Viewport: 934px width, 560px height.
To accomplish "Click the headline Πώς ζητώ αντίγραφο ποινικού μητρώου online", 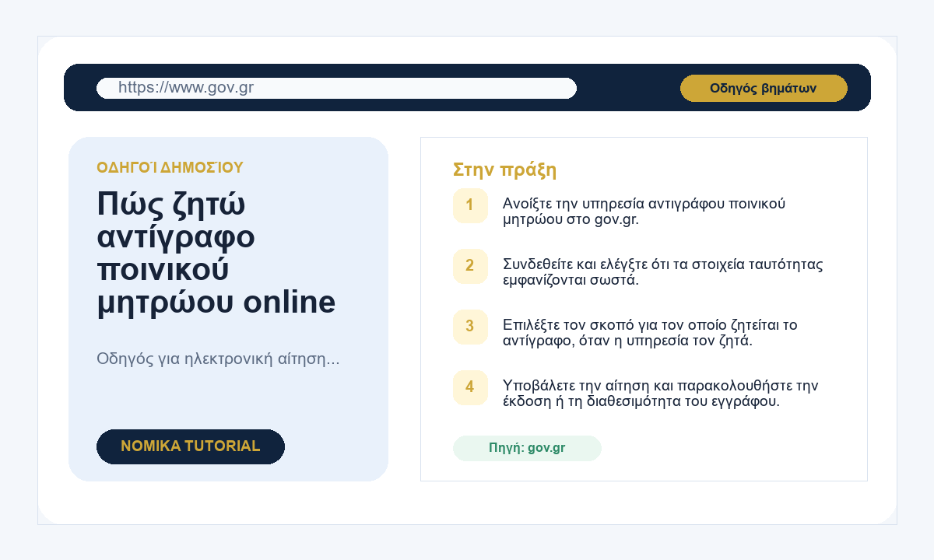I will click(x=216, y=253).
